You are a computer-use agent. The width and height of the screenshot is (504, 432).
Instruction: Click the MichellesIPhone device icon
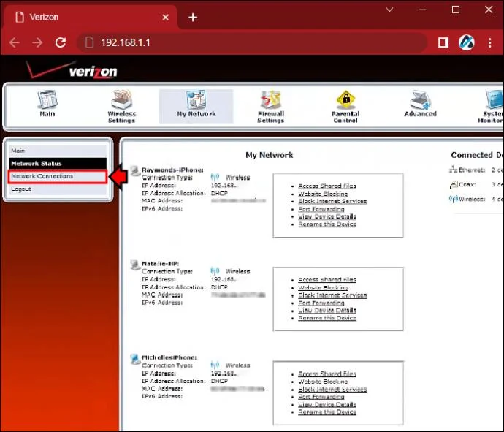[135, 358]
